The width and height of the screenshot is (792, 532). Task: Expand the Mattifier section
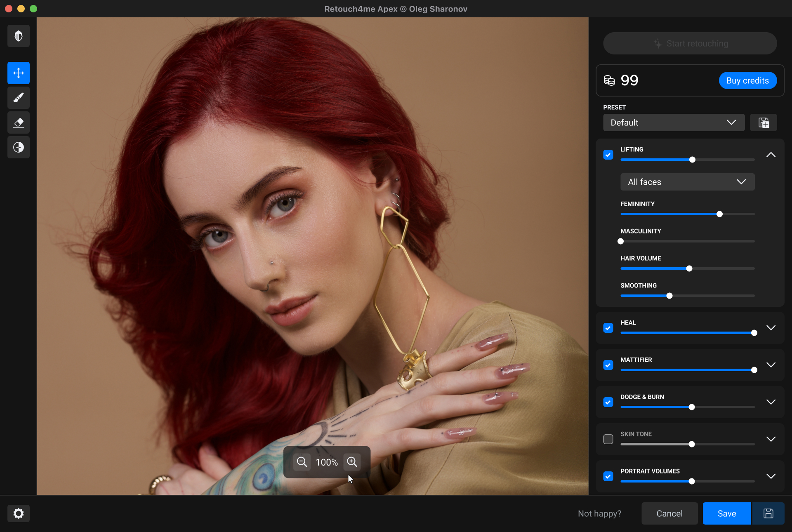click(x=771, y=365)
